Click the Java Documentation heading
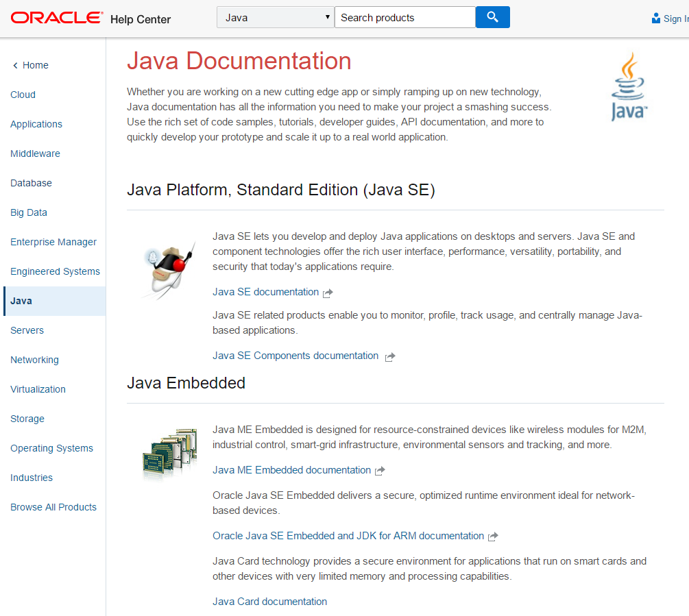Image resolution: width=689 pixels, height=616 pixels. [x=239, y=60]
